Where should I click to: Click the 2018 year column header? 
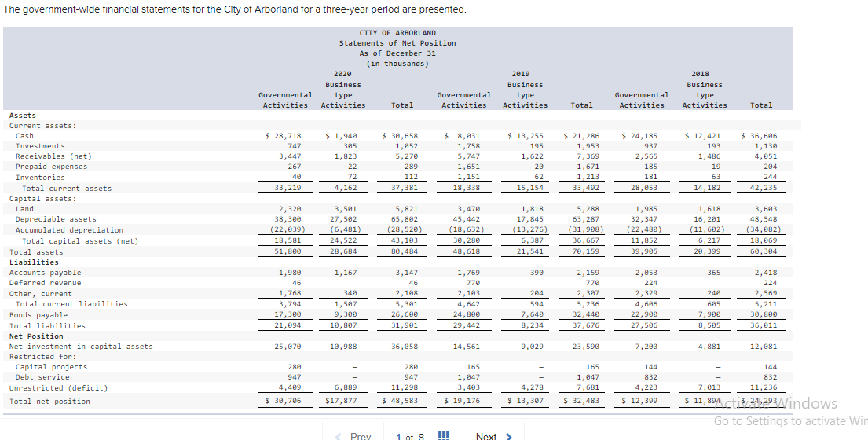pyautogui.click(x=700, y=74)
